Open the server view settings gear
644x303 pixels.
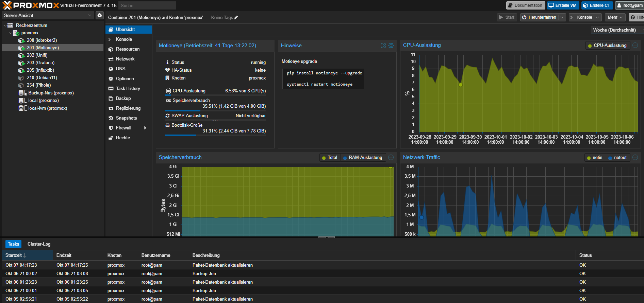(x=99, y=15)
